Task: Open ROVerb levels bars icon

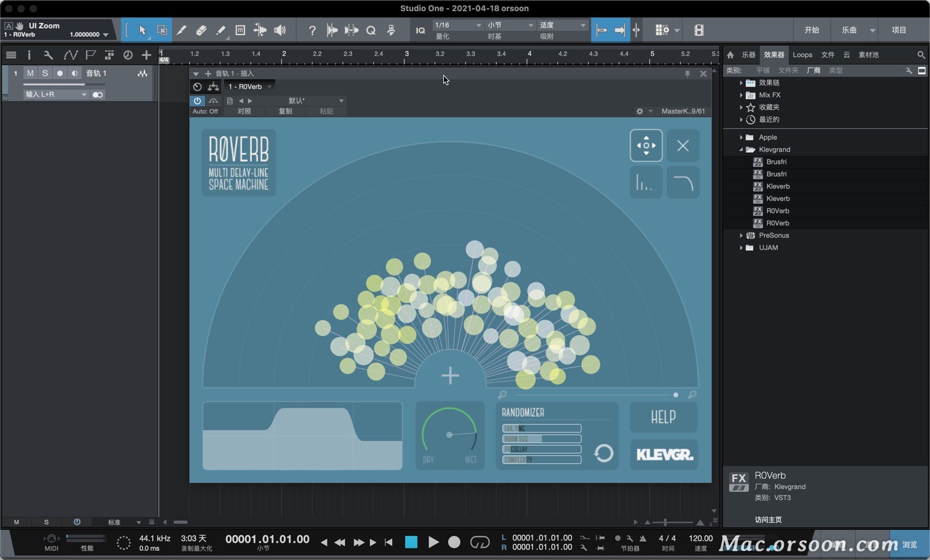Action: point(646,182)
